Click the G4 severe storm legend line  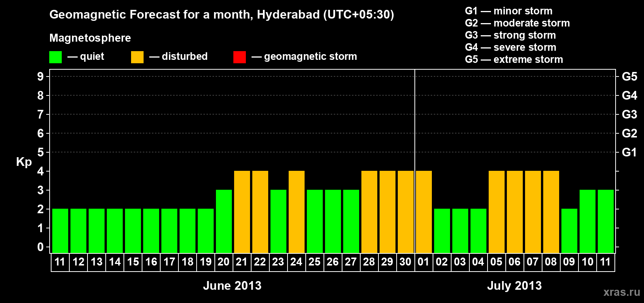[511, 47]
